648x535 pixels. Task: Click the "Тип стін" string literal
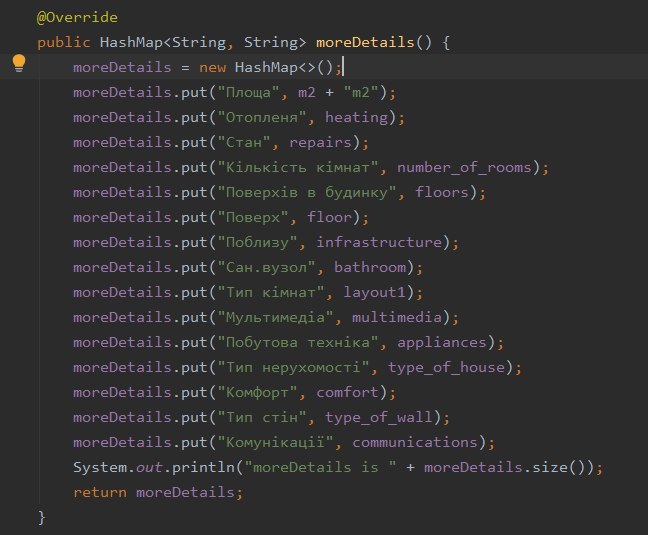(x=262, y=417)
